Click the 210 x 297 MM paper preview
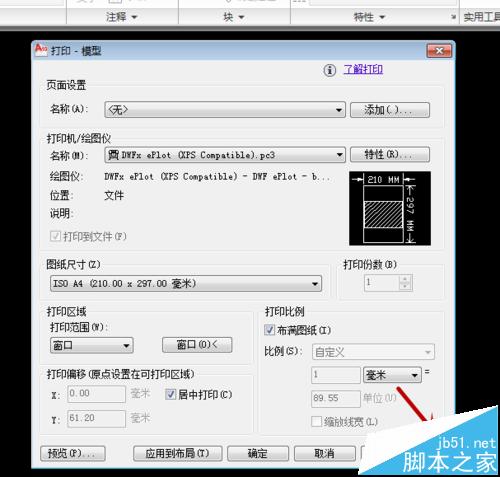 (390, 208)
